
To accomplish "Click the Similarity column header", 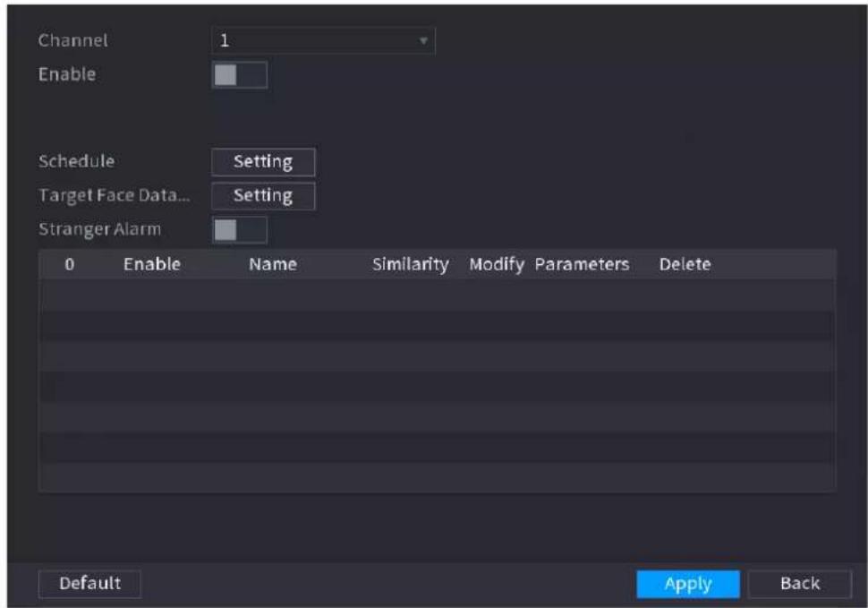I will coord(410,265).
